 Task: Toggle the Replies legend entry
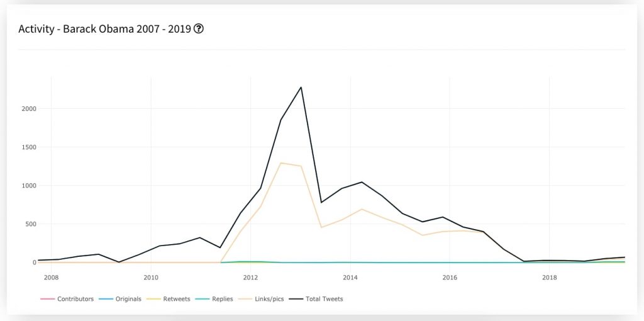pyautogui.click(x=214, y=299)
